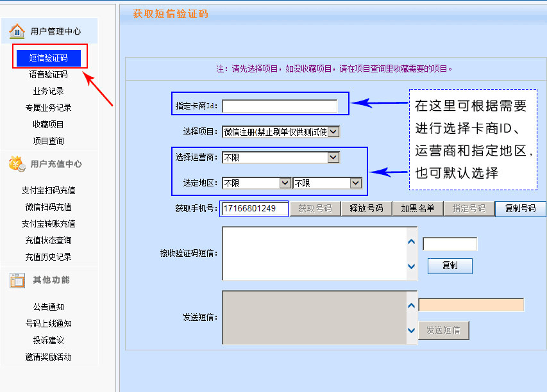The image size is (547, 392).
Task: Click the 获取短信验证码 page title
Action: [171, 14]
